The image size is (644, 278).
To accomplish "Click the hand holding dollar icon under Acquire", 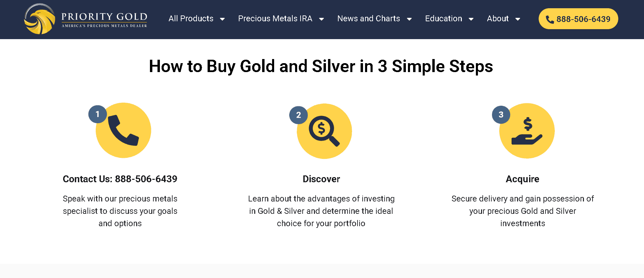I will 527,132.
